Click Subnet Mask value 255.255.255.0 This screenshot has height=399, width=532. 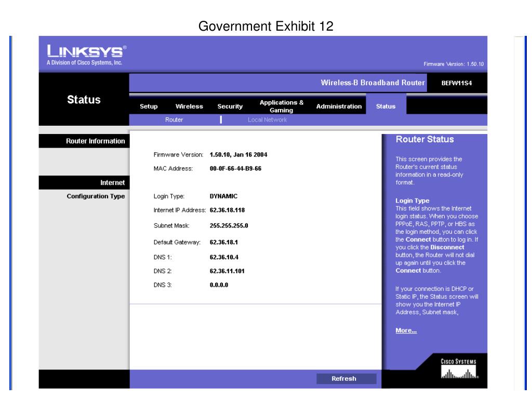click(229, 225)
